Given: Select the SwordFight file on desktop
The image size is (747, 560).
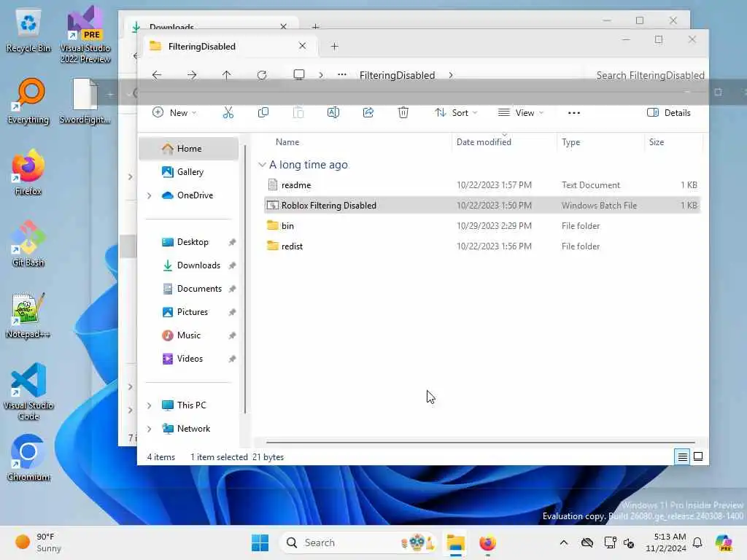Looking at the screenshot, I should 85,101.
